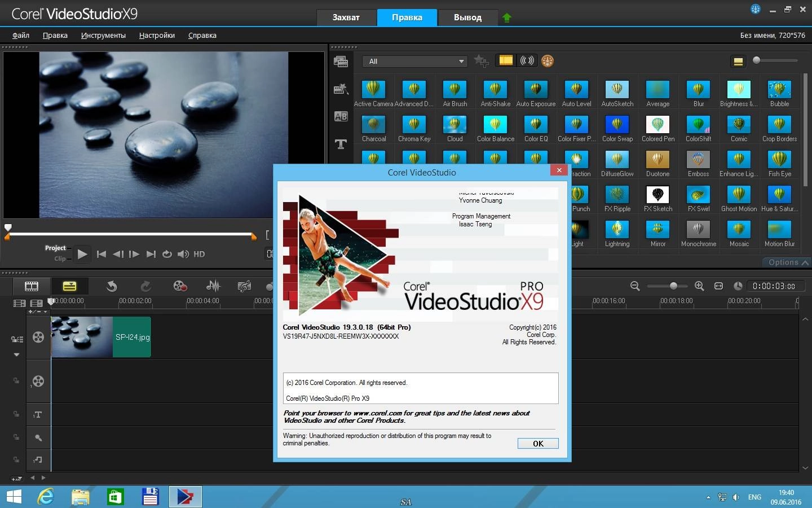This screenshot has width=812, height=508.
Task: Open the Справка menu
Action: pos(202,35)
